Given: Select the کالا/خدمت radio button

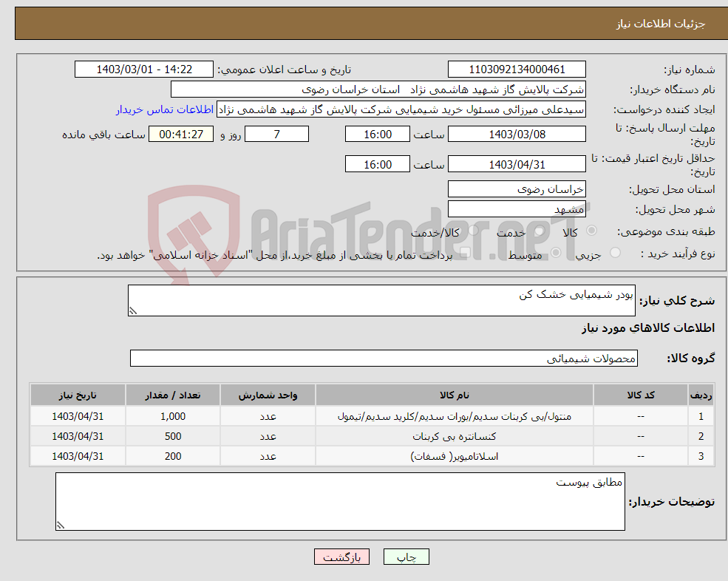Looking at the screenshot, I should [x=473, y=231].
